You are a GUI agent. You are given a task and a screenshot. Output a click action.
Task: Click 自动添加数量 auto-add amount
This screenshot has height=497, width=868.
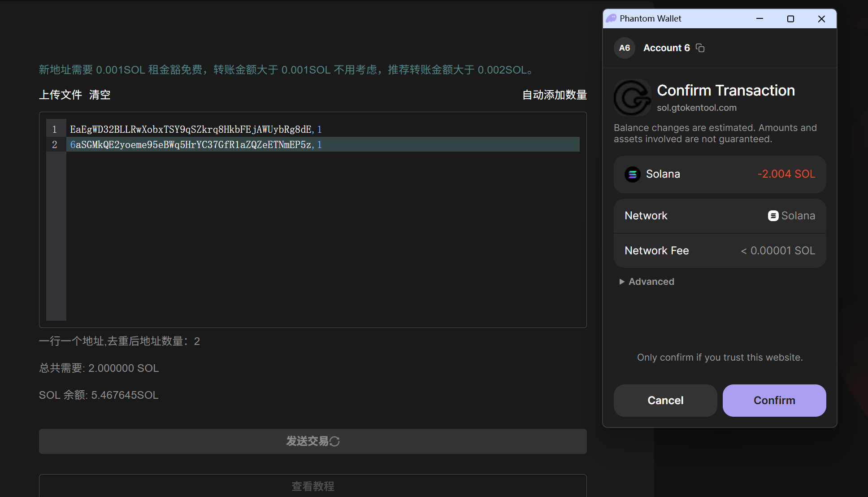pos(554,95)
